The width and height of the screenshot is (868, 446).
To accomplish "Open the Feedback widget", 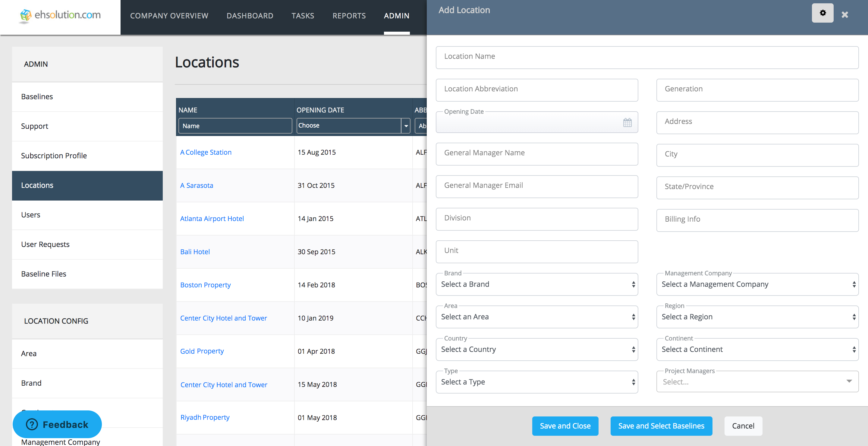I will (x=57, y=424).
